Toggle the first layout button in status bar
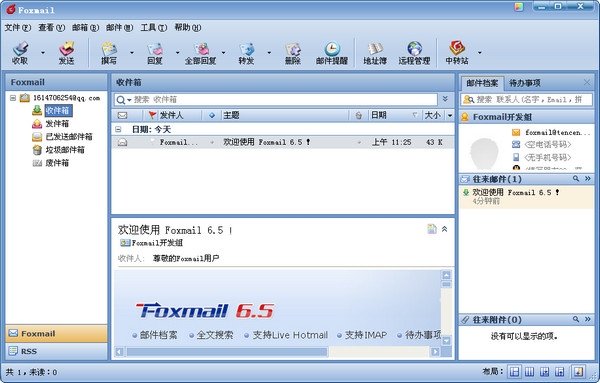600x383 pixels. click(515, 371)
